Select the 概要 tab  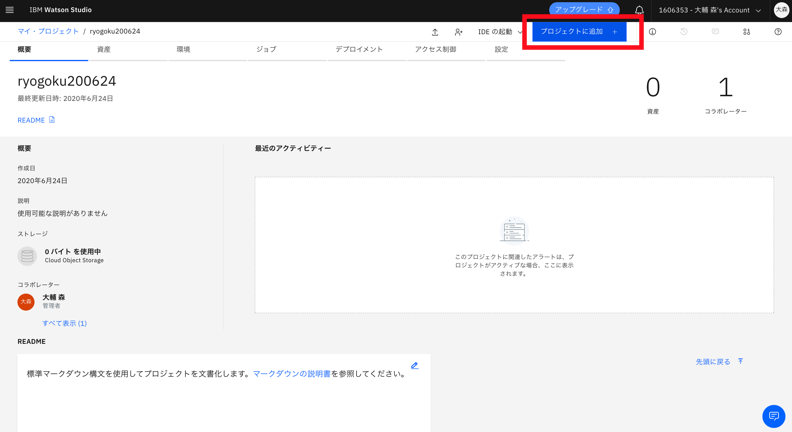[x=48, y=50]
